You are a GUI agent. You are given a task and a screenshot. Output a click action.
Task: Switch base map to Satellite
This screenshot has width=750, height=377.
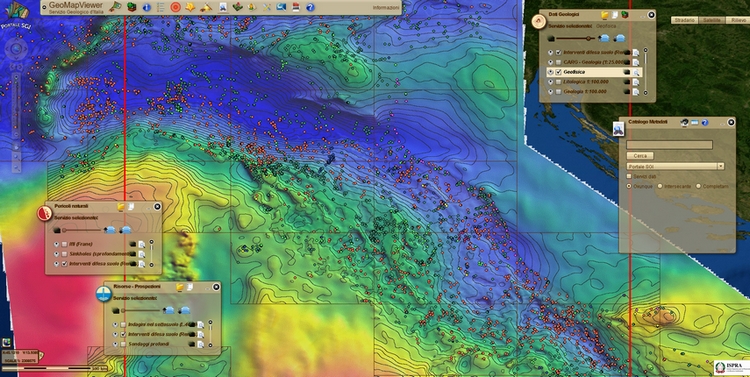pyautogui.click(x=712, y=20)
